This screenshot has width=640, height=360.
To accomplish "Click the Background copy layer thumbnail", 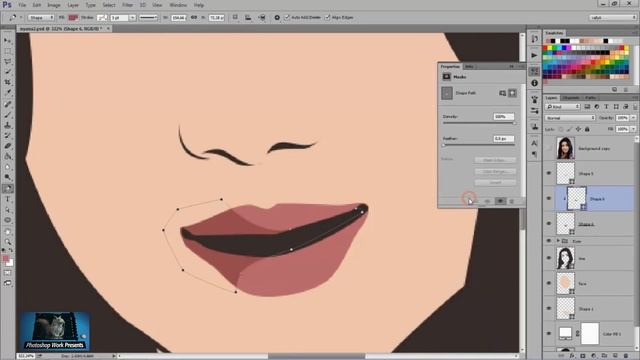I will tap(565, 148).
